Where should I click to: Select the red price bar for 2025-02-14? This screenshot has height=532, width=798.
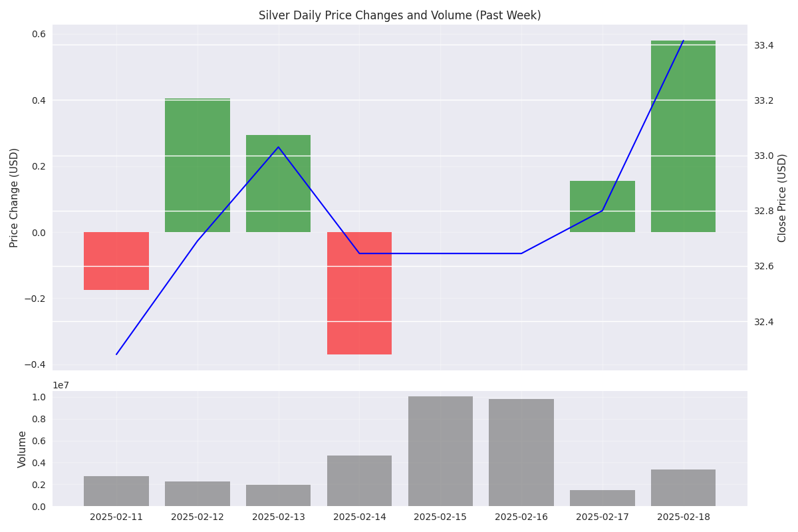point(359,293)
